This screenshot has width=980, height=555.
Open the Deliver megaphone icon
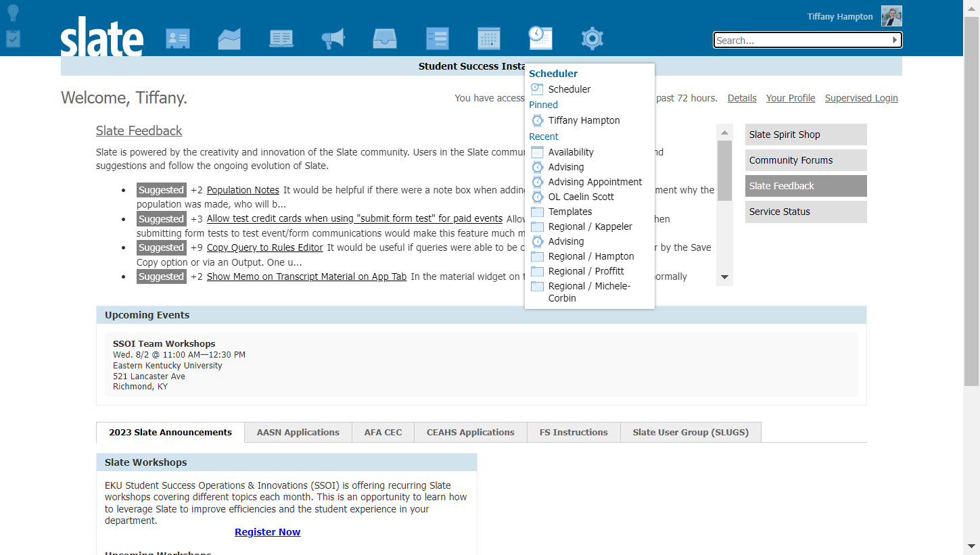[x=333, y=39]
